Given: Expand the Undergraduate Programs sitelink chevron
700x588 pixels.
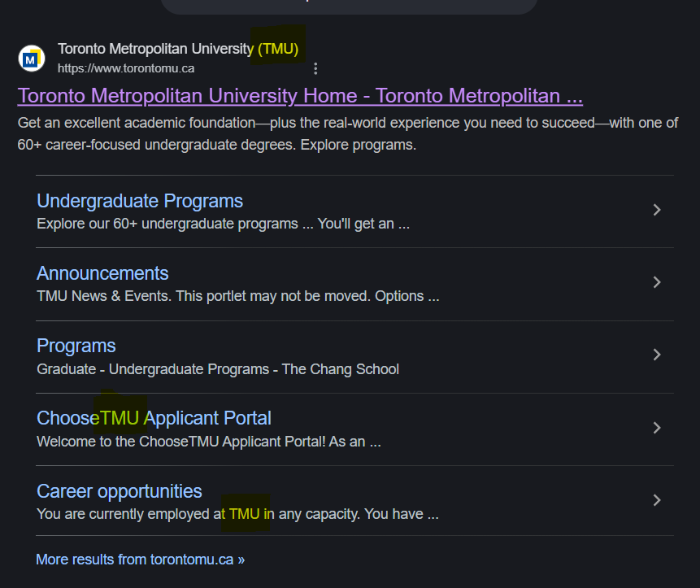Looking at the screenshot, I should point(657,210).
